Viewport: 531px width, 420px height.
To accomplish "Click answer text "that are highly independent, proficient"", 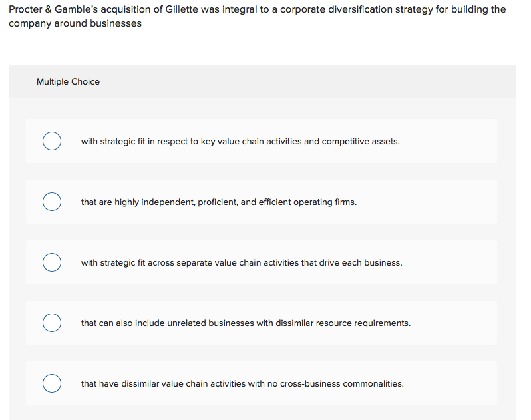I will click(x=166, y=202).
